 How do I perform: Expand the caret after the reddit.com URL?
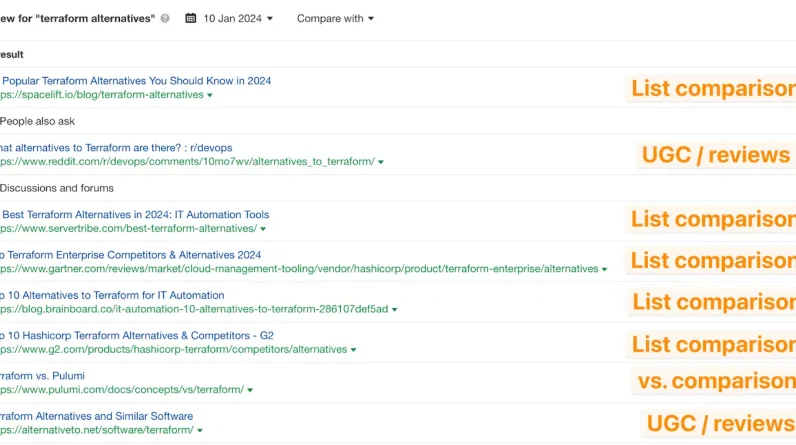pyautogui.click(x=381, y=162)
